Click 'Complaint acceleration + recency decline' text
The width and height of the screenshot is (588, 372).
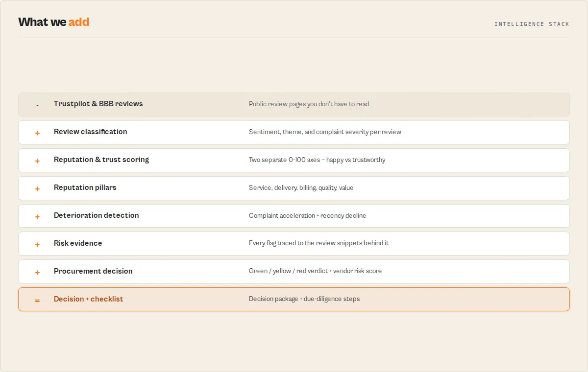[307, 215]
